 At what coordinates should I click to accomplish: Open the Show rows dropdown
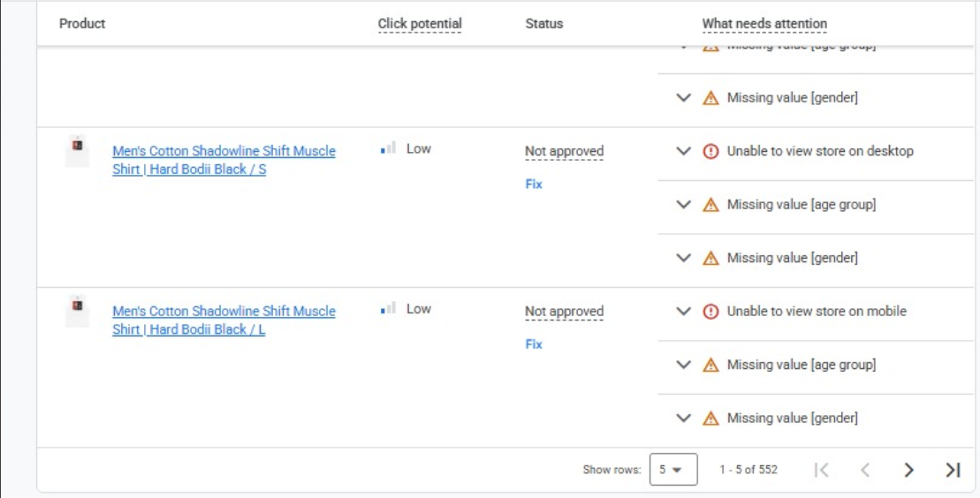pyautogui.click(x=672, y=470)
